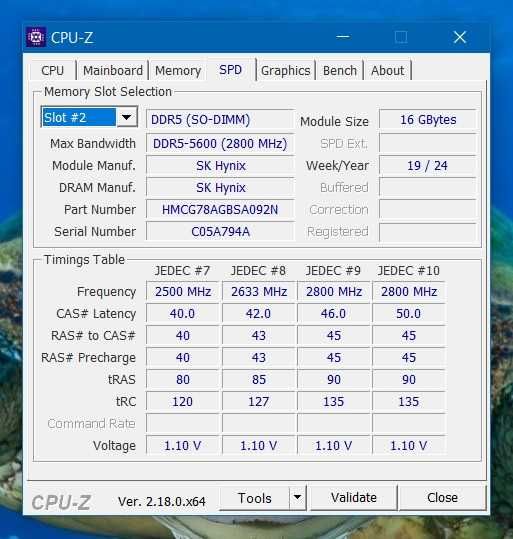This screenshot has width=513, height=539.
Task: Click the Module Manuf. SK Hynix value
Action: [x=220, y=166]
